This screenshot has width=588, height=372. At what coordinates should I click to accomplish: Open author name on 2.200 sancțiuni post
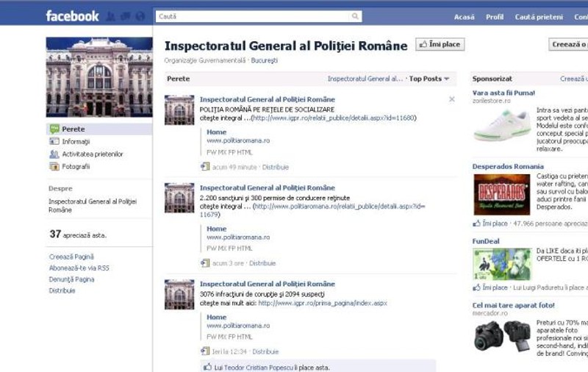(268, 188)
